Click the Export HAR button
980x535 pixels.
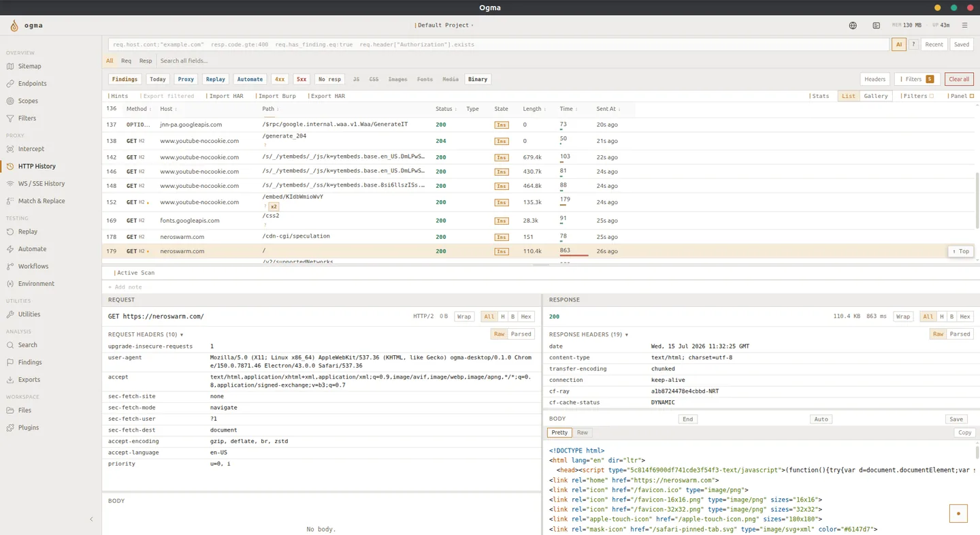point(327,96)
